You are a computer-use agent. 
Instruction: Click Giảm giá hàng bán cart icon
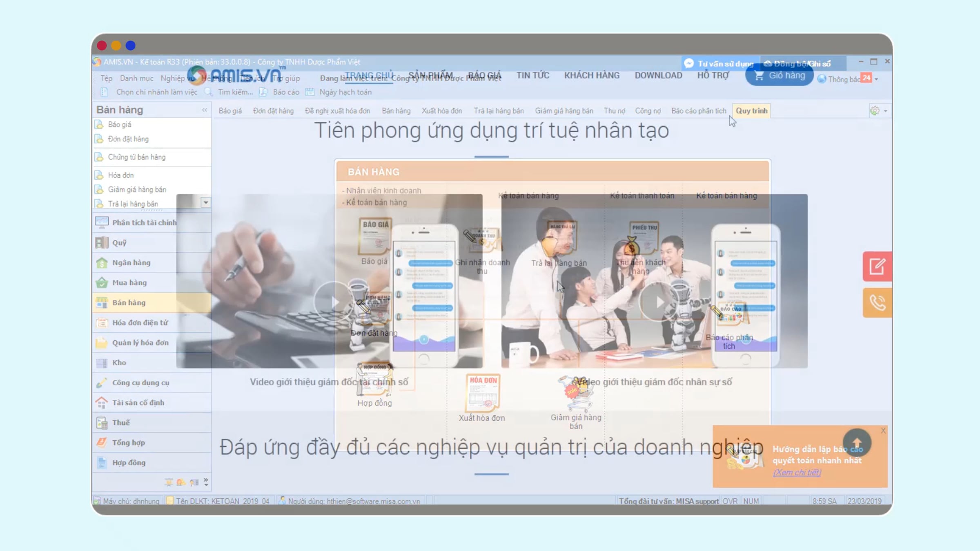pyautogui.click(x=576, y=394)
